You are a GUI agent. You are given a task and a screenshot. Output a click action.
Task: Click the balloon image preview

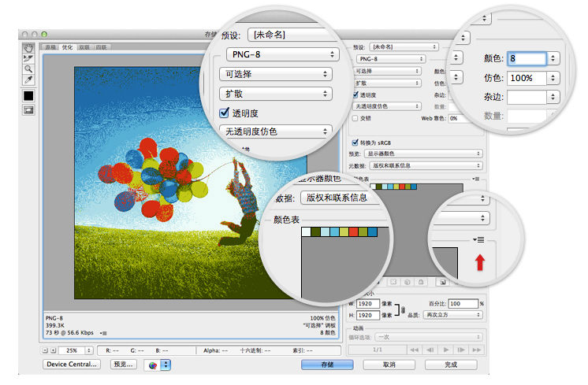[x=191, y=183]
